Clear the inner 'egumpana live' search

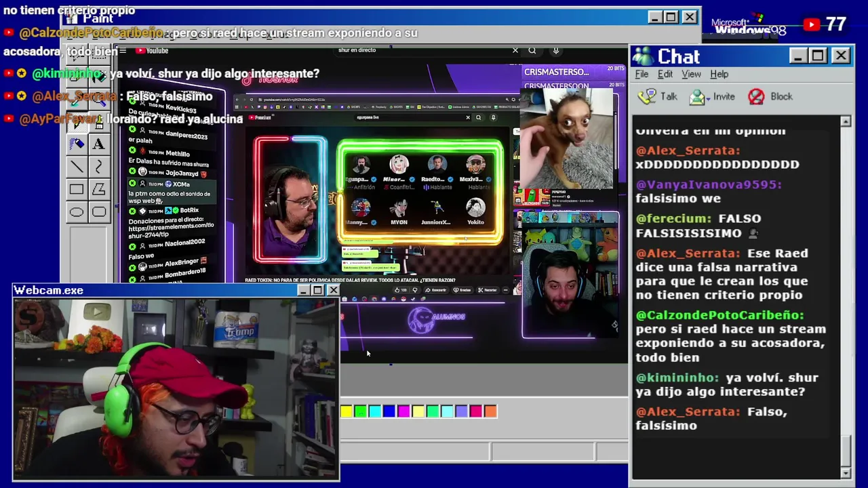(467, 117)
